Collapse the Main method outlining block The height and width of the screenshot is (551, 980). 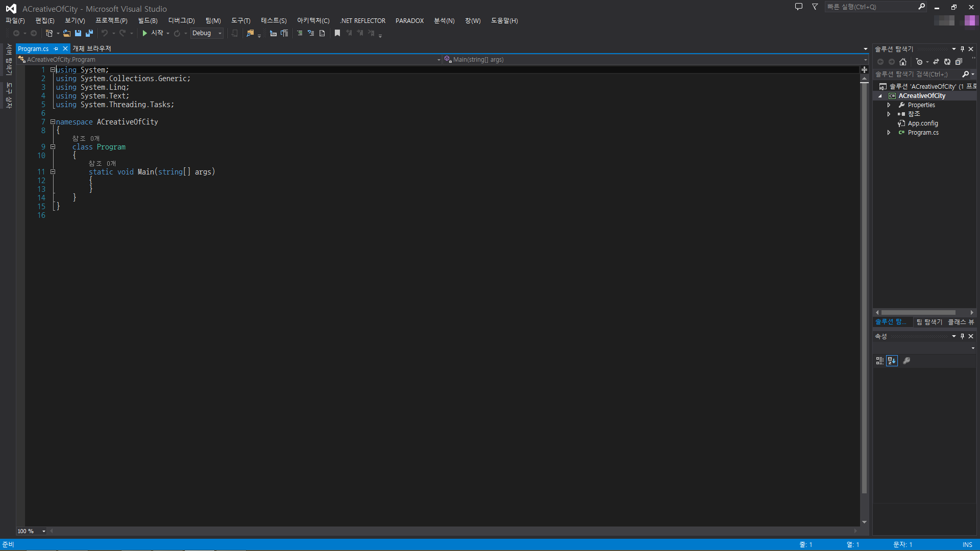point(53,172)
